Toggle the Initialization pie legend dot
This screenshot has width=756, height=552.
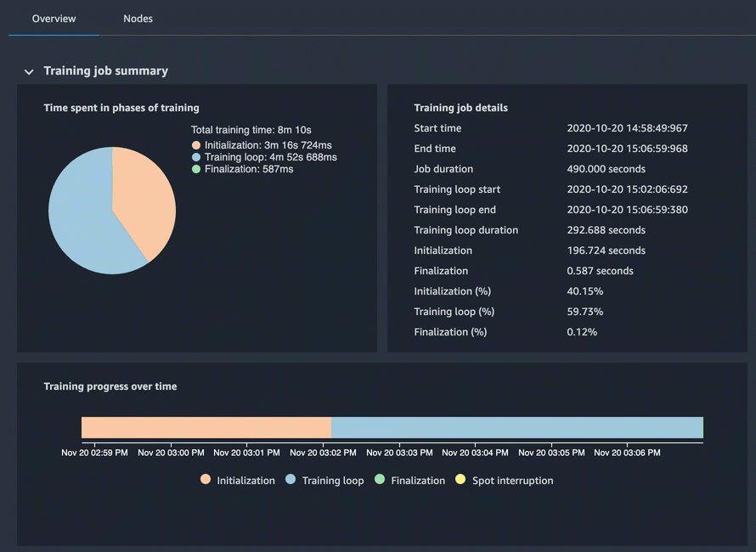coord(196,145)
